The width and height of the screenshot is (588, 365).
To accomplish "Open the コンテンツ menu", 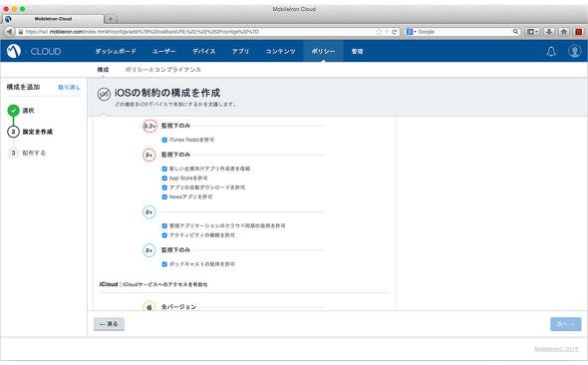I will point(280,52).
